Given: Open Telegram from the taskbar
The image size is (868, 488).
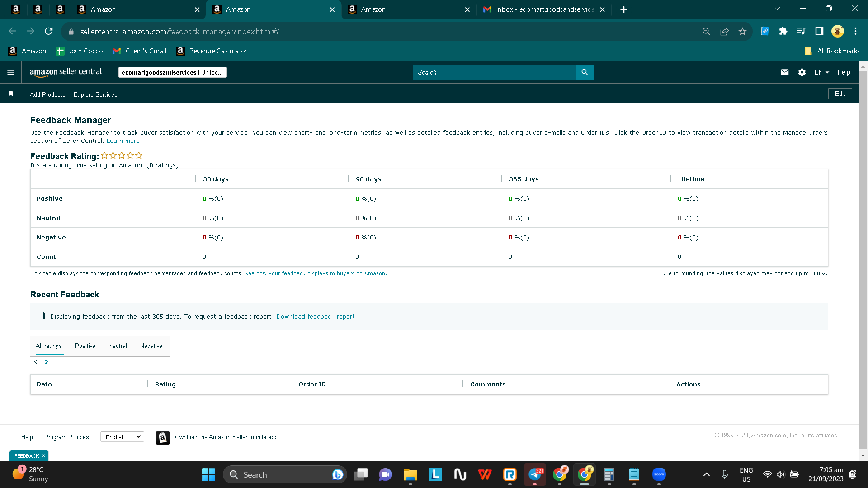Looking at the screenshot, I should (x=535, y=474).
